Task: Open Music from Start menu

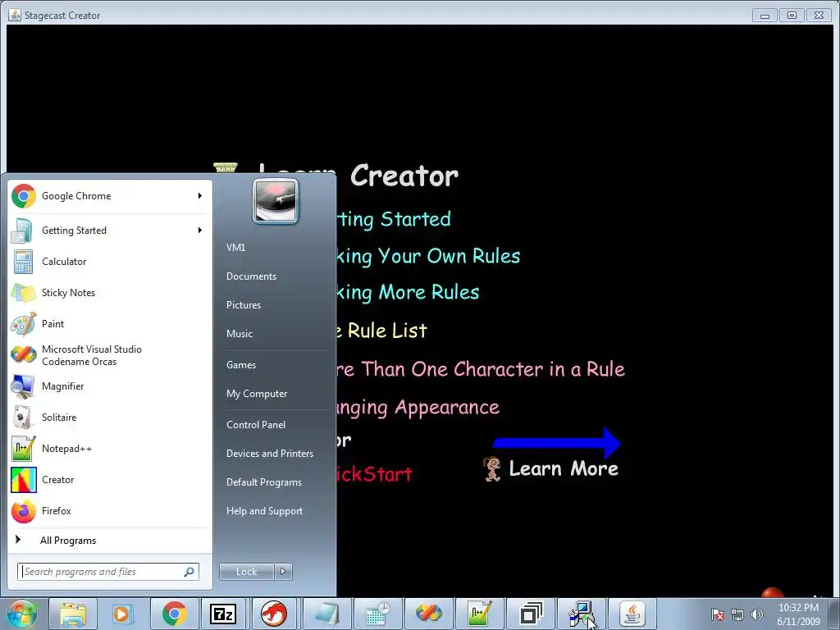Action: coord(240,334)
